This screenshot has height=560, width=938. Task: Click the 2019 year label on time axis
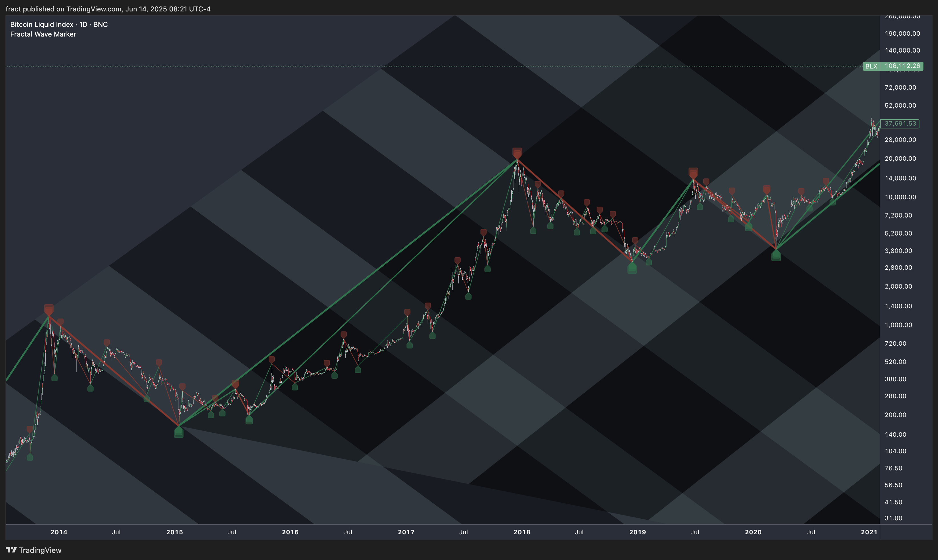[638, 532]
